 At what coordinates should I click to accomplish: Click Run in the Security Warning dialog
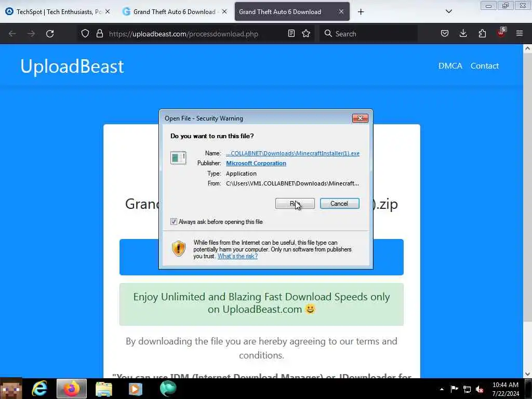295,204
